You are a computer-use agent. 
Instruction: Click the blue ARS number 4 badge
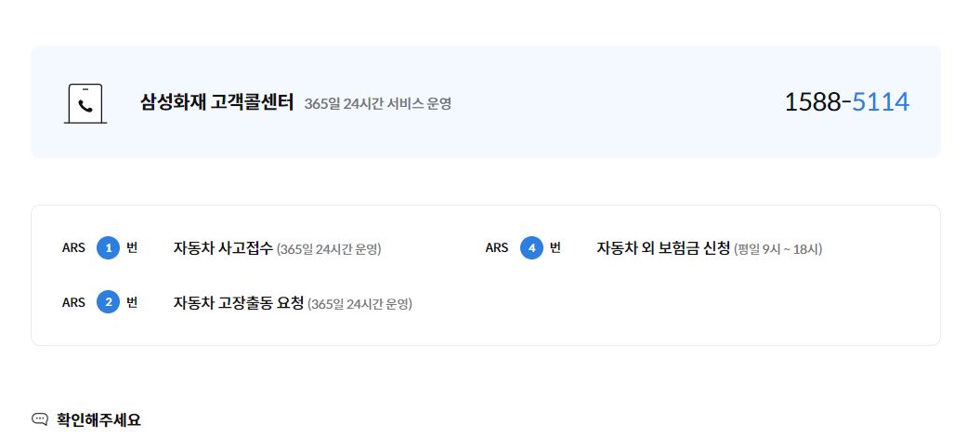[x=532, y=248]
